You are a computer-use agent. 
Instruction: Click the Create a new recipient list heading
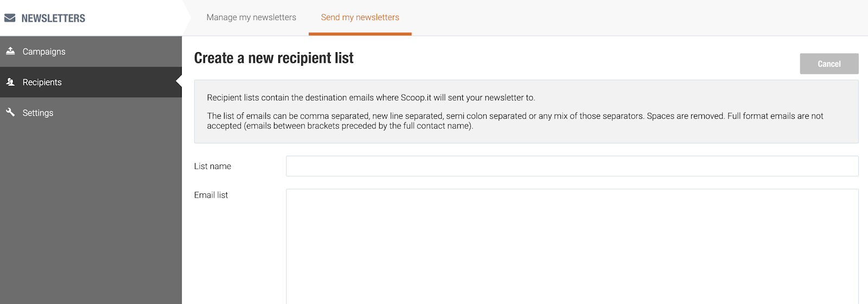pyautogui.click(x=274, y=58)
